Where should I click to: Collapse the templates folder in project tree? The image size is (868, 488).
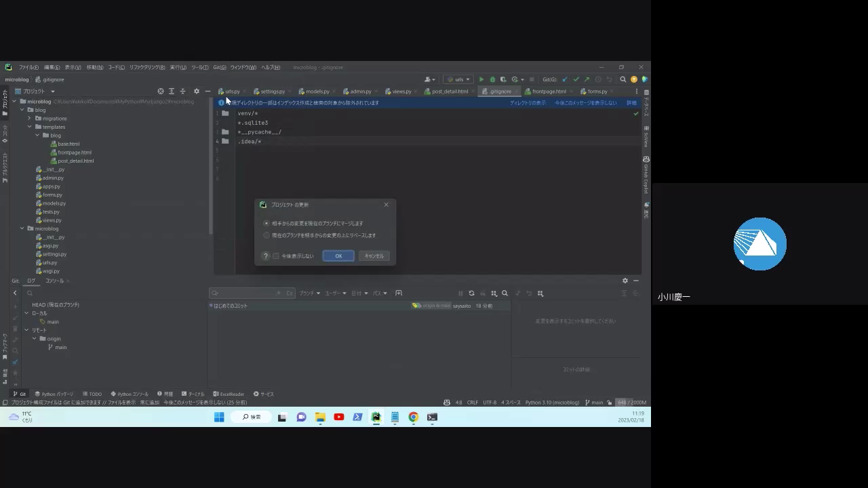click(30, 127)
